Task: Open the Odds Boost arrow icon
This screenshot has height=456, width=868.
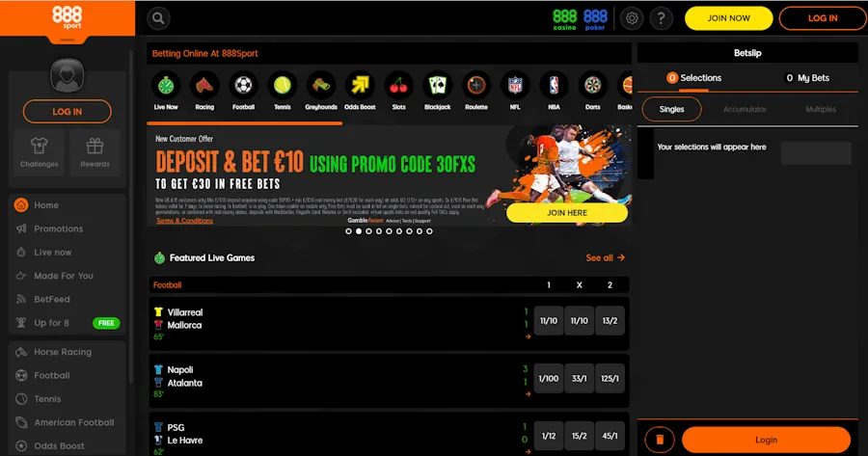Action: (360, 85)
